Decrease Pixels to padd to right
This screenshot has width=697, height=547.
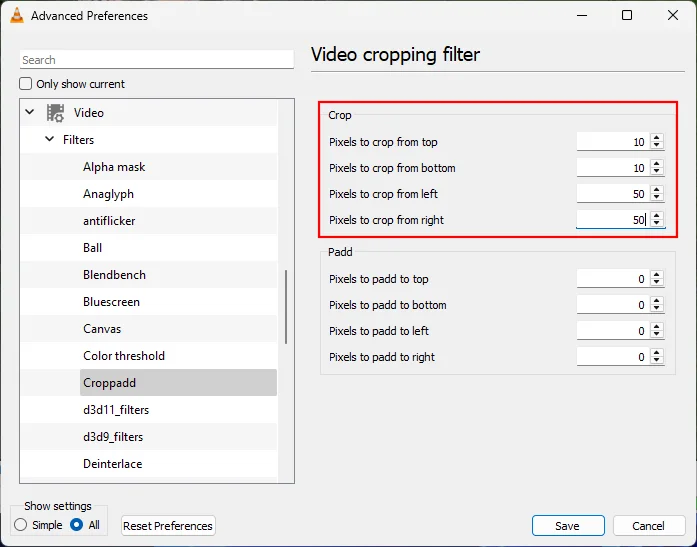tap(657, 361)
